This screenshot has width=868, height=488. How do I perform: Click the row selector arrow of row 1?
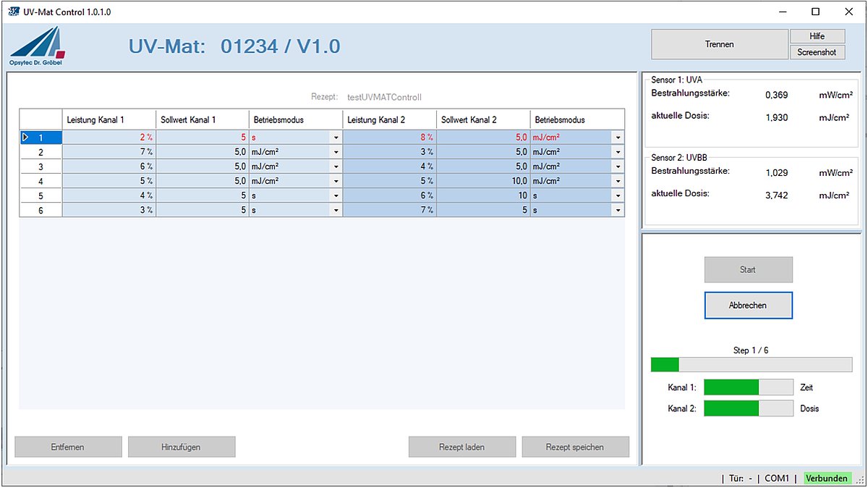click(x=25, y=137)
